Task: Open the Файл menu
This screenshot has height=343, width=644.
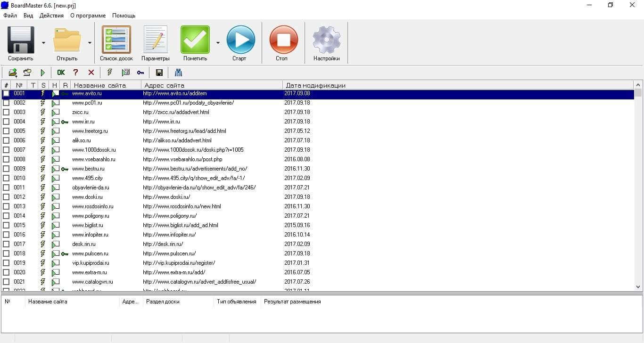Action: 10,16
